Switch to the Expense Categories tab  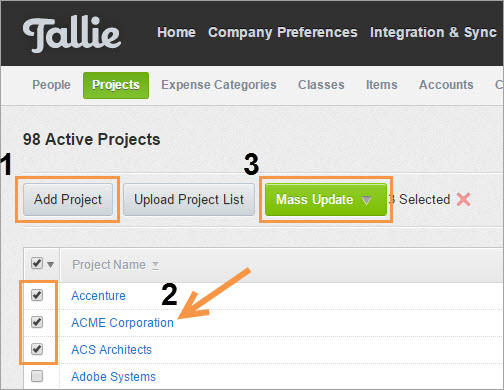[219, 85]
